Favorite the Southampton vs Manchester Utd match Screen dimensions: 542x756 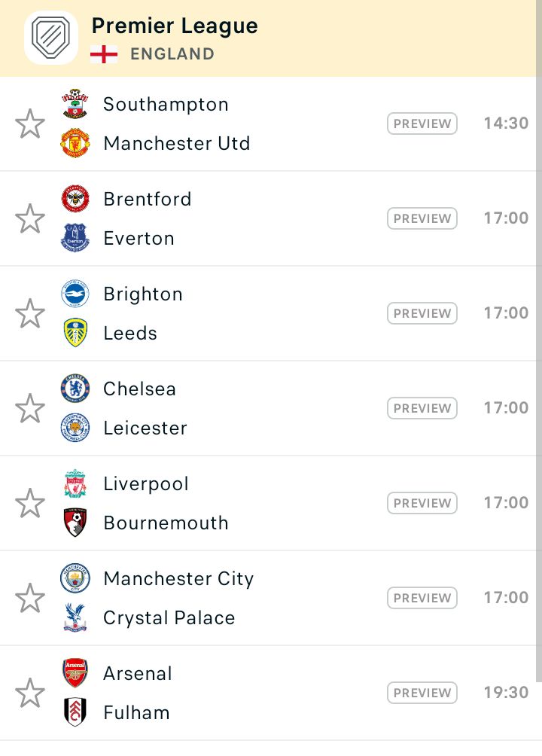coord(30,123)
